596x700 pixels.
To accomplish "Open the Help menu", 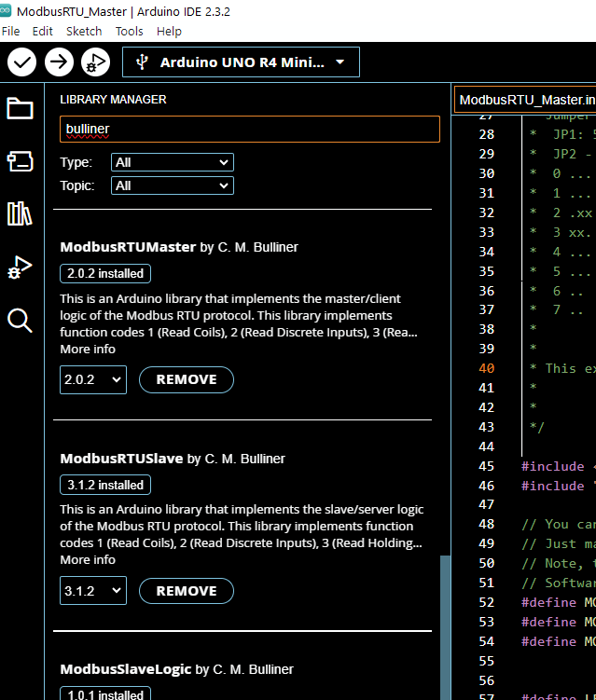I will pos(169,32).
